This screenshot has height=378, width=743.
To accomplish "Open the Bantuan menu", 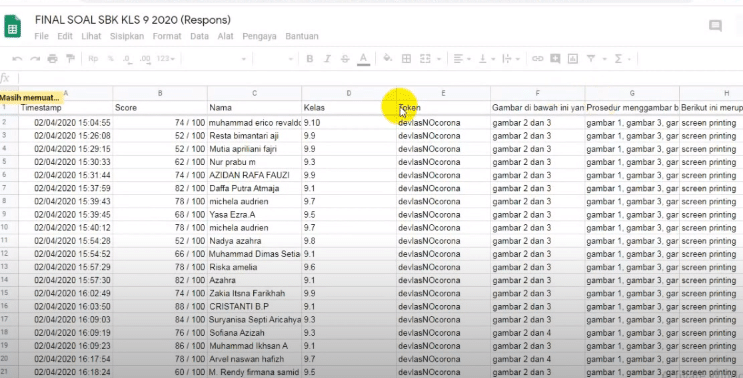I will (x=302, y=36).
